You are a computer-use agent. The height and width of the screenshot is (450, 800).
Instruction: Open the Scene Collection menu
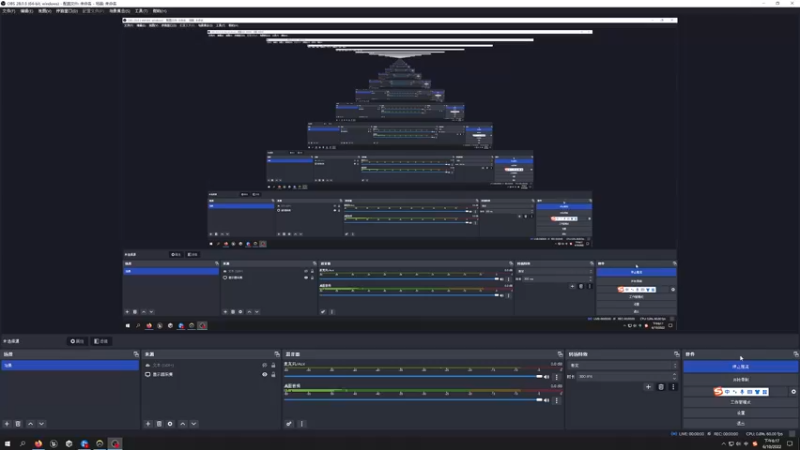(x=119, y=11)
